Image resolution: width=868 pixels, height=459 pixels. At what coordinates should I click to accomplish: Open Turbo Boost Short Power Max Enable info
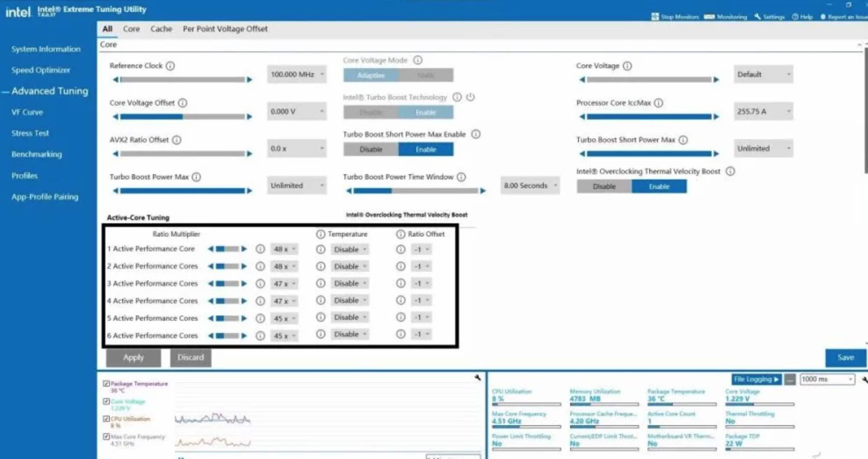(x=476, y=134)
